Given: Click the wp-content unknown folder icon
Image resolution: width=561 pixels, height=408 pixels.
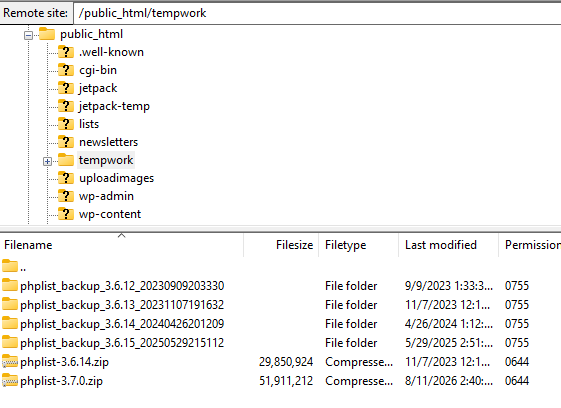Looking at the screenshot, I should tap(66, 214).
